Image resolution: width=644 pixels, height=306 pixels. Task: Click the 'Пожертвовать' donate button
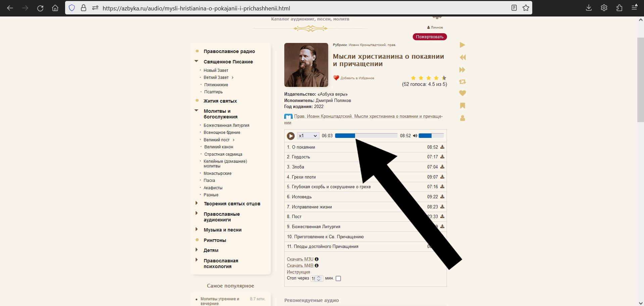[430, 37]
